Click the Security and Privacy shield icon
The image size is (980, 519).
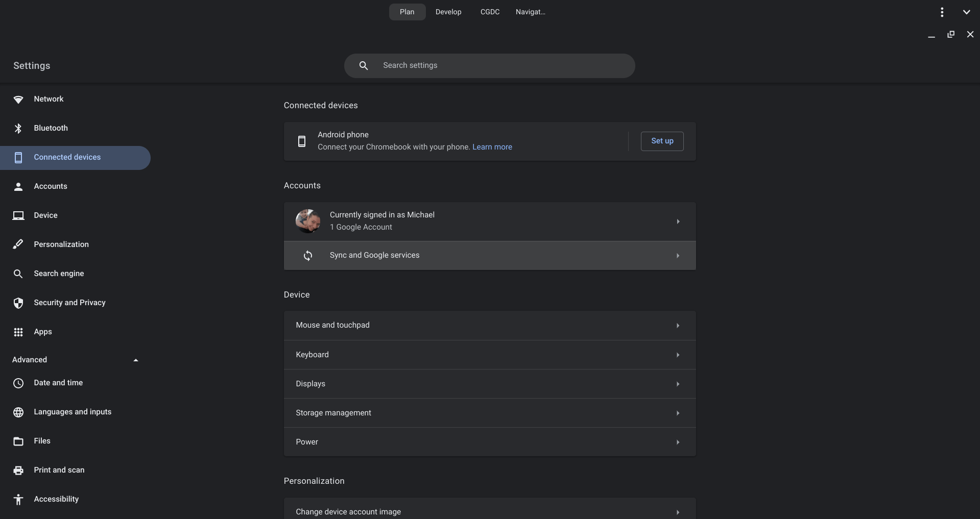[18, 303]
